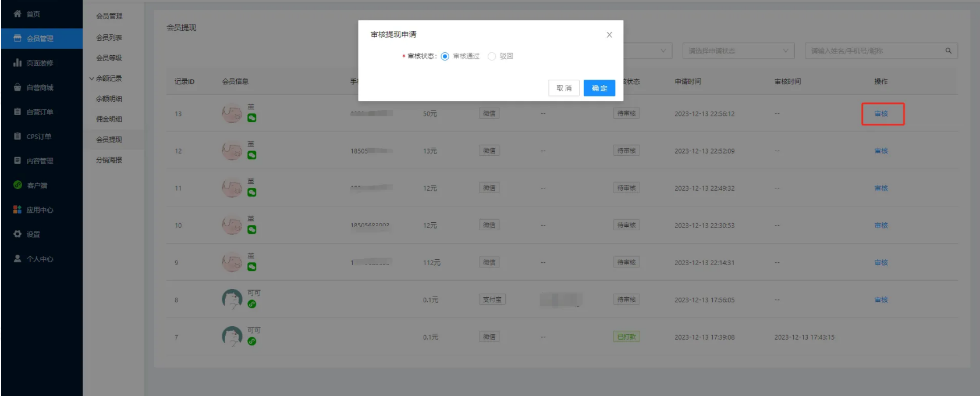Screen dimensions: 980x396
Task: Click the CPS订单 clipboard icon
Action: coord(17,136)
